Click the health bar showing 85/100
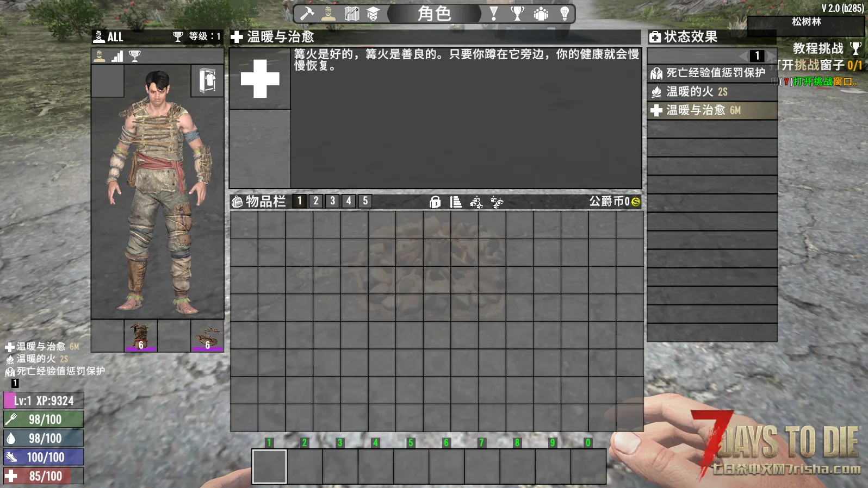This screenshot has height=488, width=868. click(44, 476)
